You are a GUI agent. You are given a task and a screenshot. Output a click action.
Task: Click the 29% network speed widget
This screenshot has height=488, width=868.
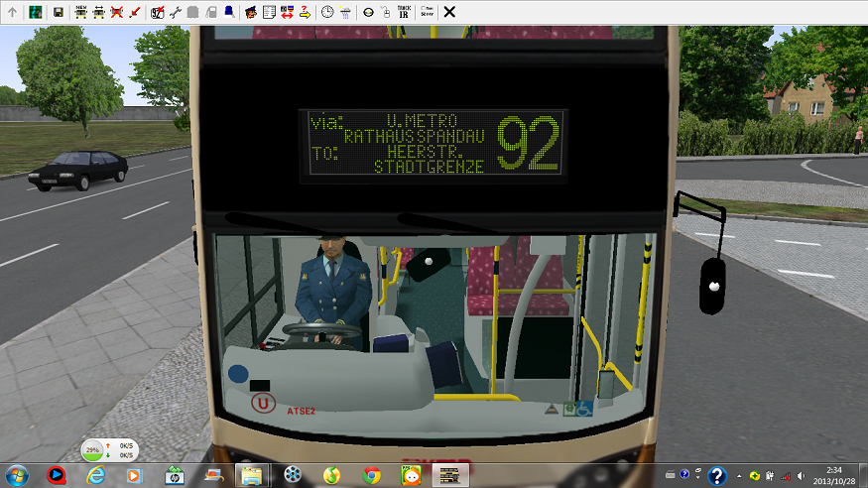click(109, 450)
